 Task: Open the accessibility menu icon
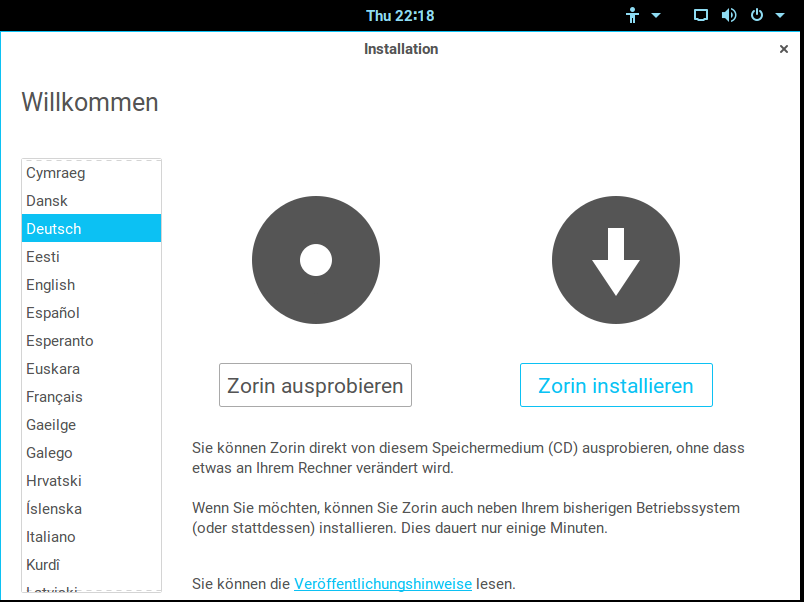pos(632,16)
